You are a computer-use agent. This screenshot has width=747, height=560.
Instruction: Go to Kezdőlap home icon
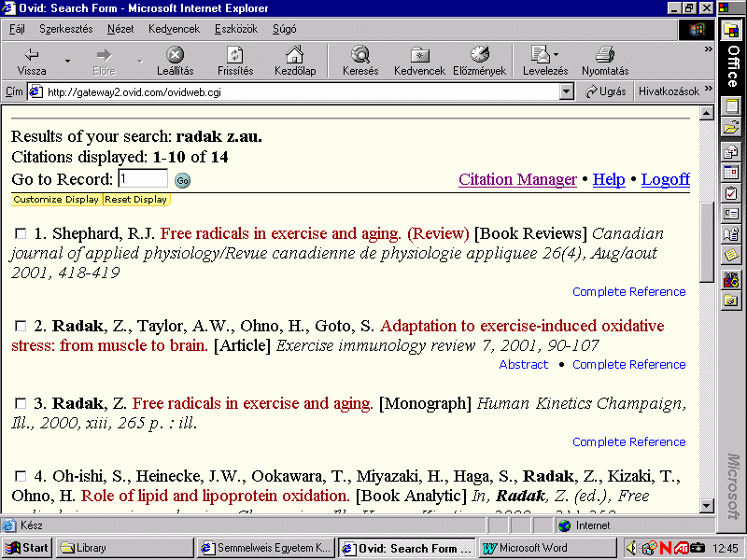(x=294, y=54)
